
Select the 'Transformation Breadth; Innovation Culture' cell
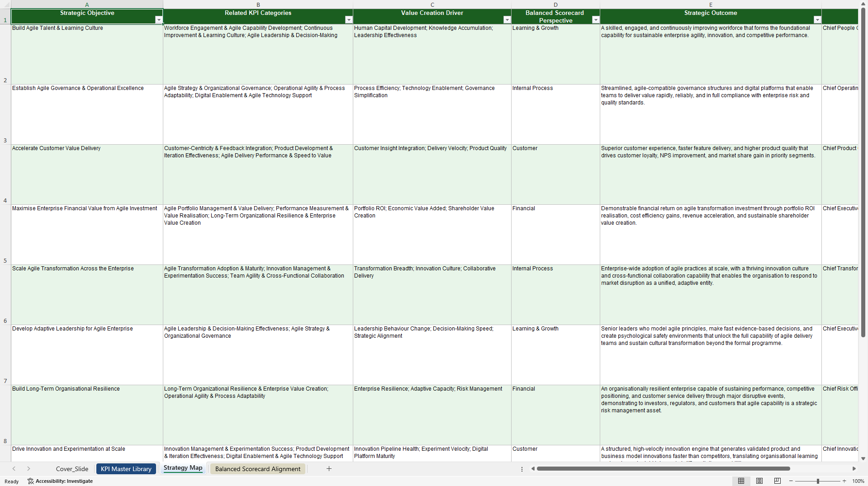coord(432,295)
